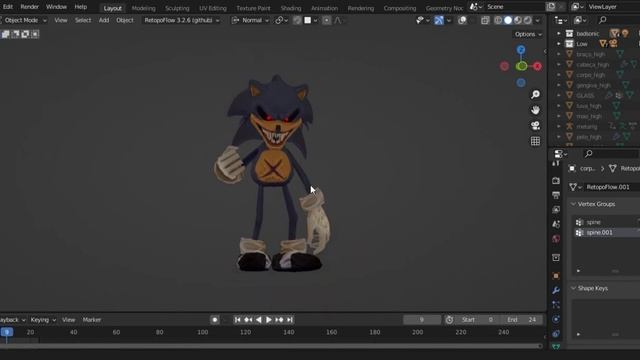Image resolution: width=640 pixels, height=360 pixels.
Task: Switch to solid shading mode
Action: click(508, 20)
